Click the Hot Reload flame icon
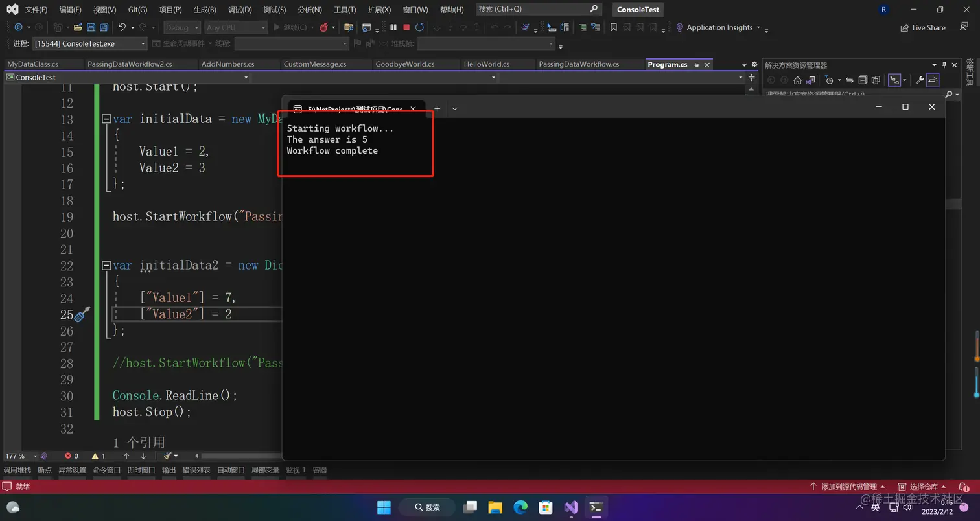 pos(324,27)
